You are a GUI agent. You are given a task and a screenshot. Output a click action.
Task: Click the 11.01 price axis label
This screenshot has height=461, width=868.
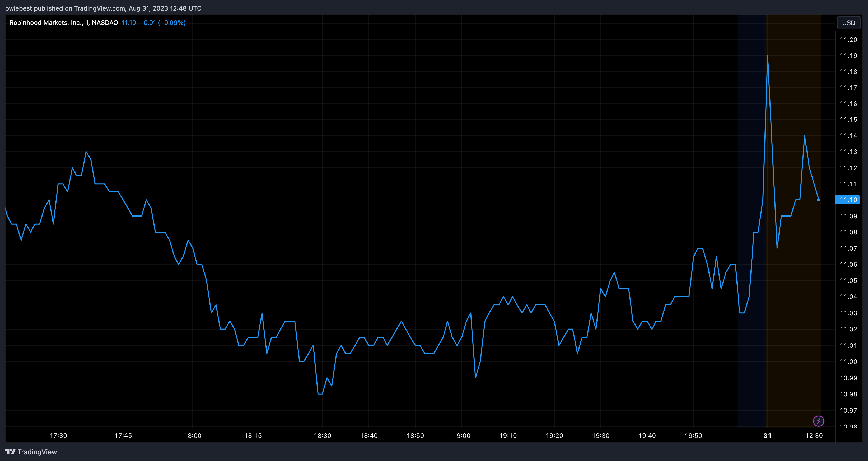pos(848,346)
